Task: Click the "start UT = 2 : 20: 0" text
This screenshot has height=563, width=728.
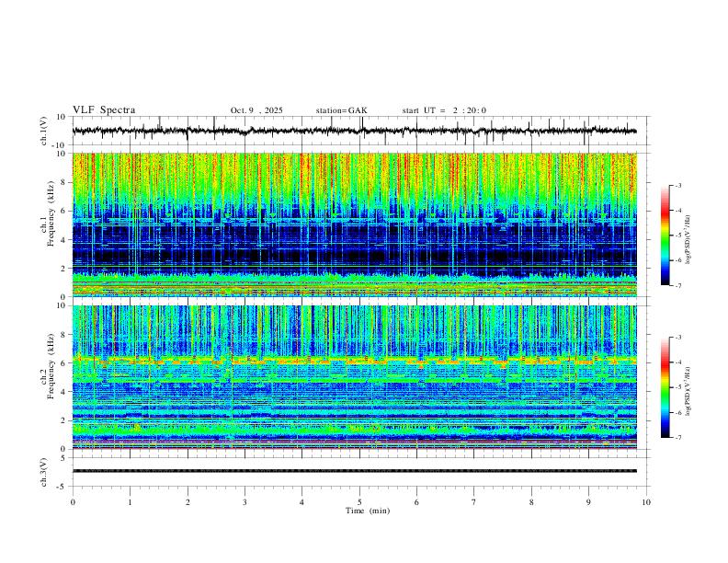Action: [x=444, y=110]
